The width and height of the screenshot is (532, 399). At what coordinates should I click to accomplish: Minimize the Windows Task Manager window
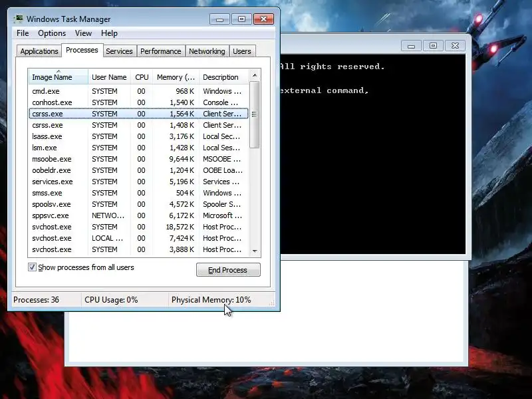(x=220, y=19)
